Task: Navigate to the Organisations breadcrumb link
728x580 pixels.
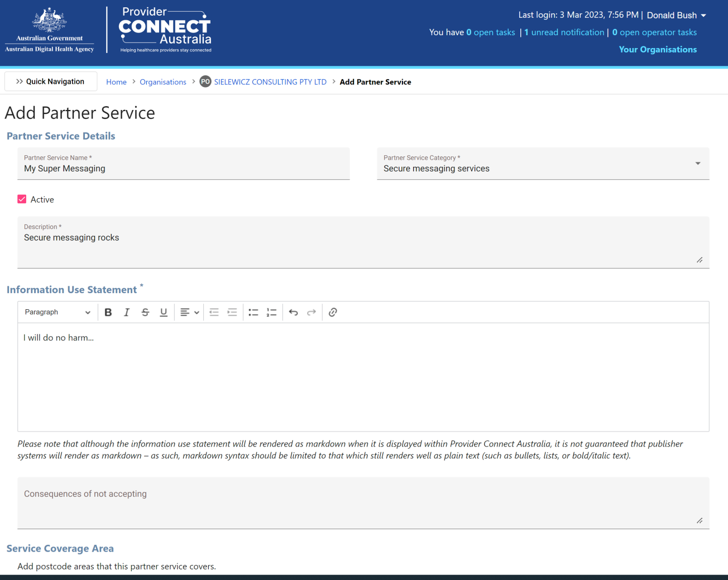Action: point(163,82)
